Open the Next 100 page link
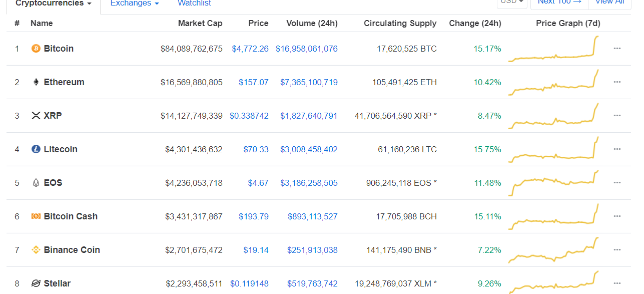644x294 pixels. (559, 3)
